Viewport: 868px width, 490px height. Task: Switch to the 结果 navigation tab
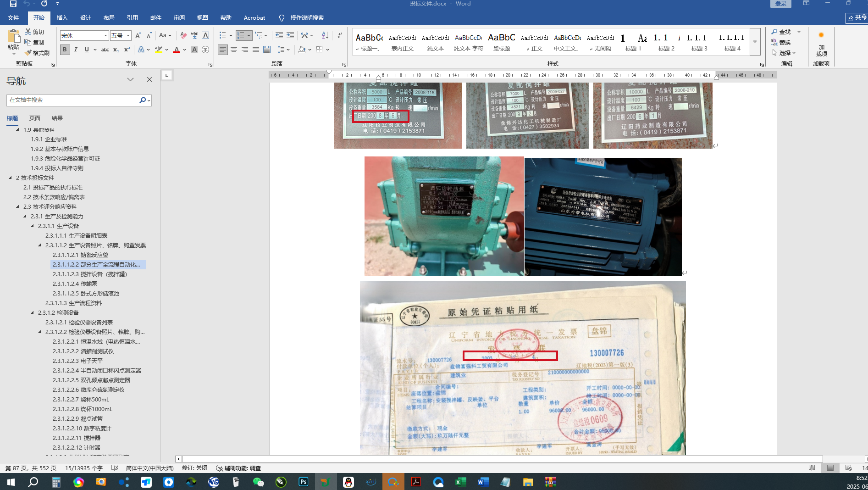(57, 118)
